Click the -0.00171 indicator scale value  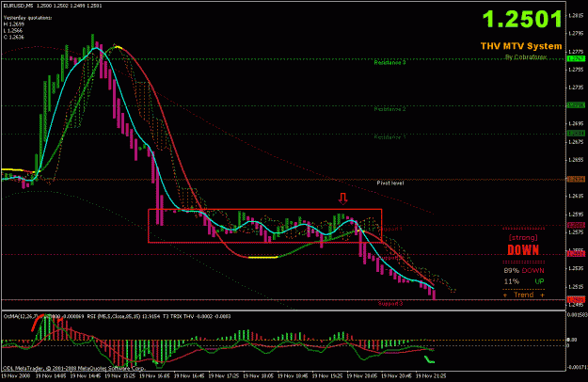click(578, 367)
